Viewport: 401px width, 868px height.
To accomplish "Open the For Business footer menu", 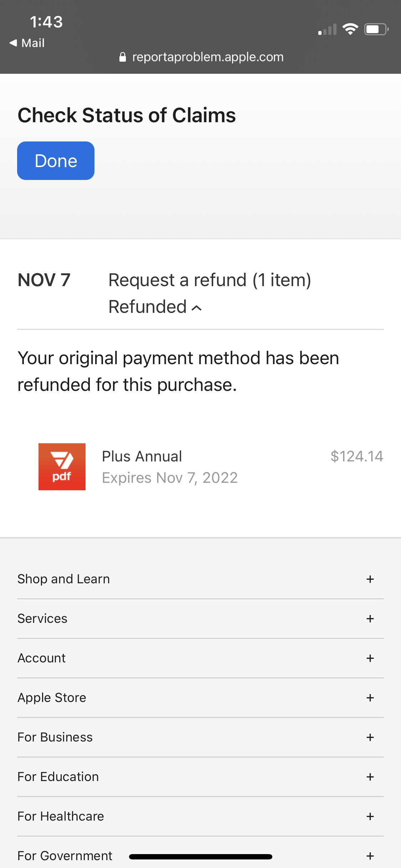I will tap(55, 737).
